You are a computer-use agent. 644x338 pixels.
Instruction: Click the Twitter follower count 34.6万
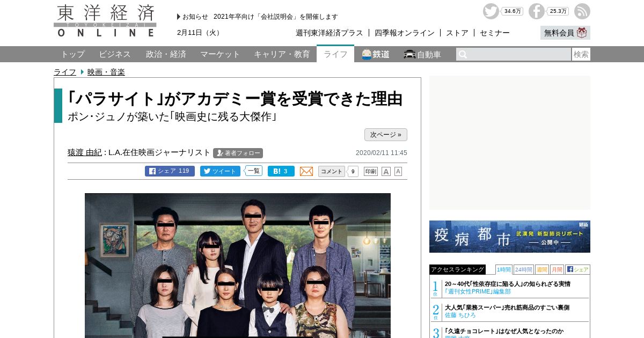tap(513, 11)
